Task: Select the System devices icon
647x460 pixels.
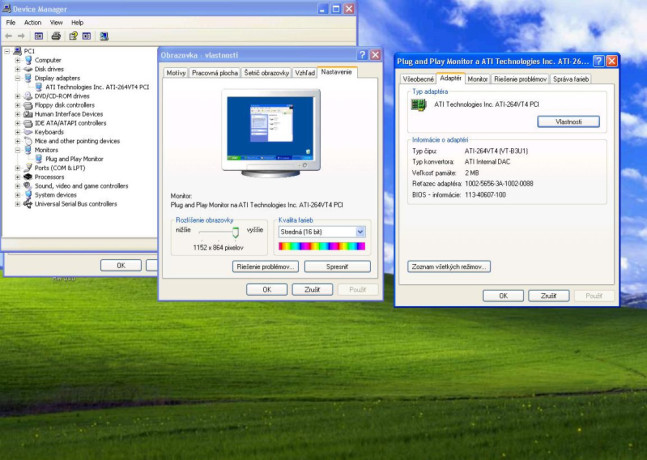Action: [28, 195]
